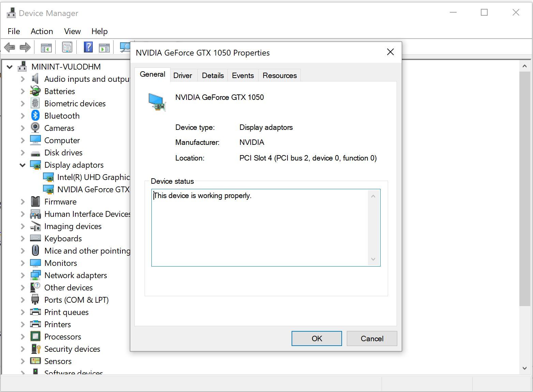Click the Ports (COM & LPT) icon
This screenshot has width=533, height=392.
[x=35, y=300]
